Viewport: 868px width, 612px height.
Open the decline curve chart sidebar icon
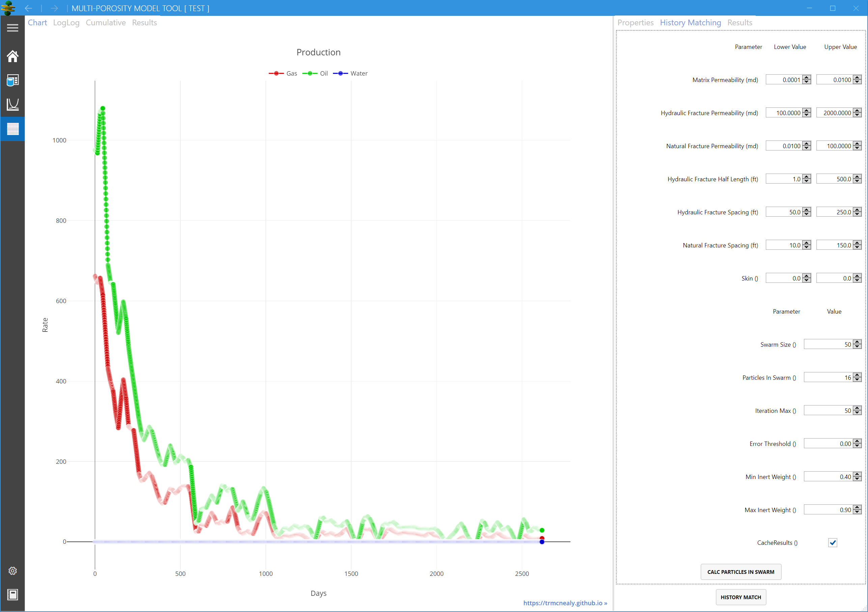(12, 104)
